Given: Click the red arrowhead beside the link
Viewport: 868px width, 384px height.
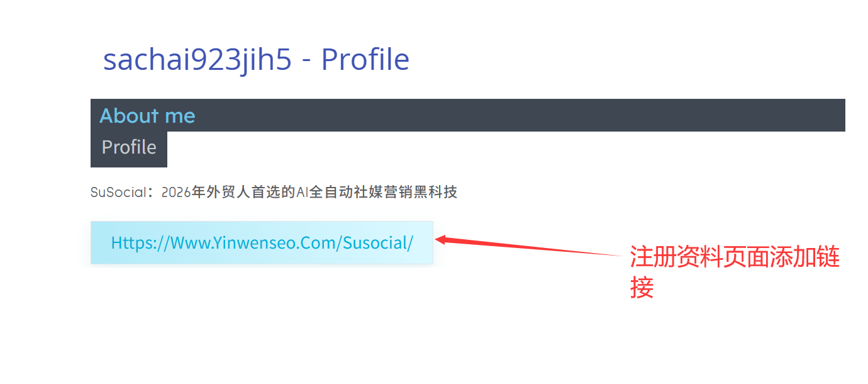Looking at the screenshot, I should tap(442, 239).
